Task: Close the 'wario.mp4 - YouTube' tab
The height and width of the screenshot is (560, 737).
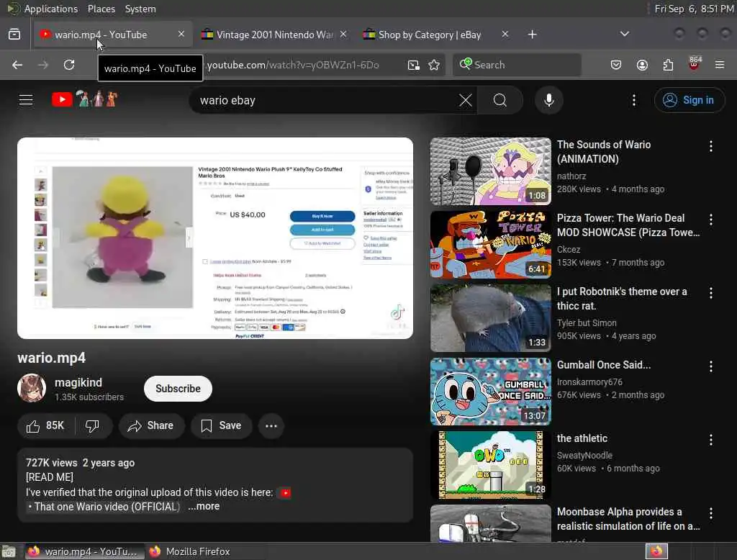Action: [x=181, y=34]
